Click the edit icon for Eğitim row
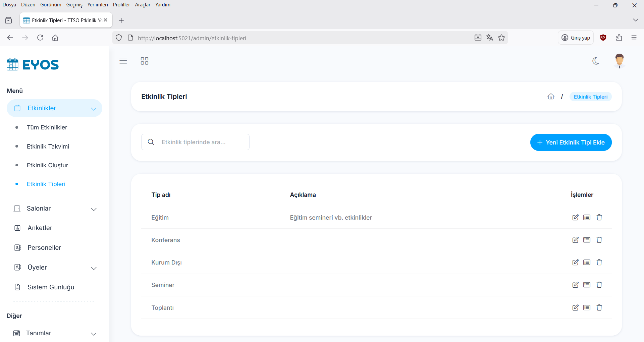644x342 pixels. (575, 218)
